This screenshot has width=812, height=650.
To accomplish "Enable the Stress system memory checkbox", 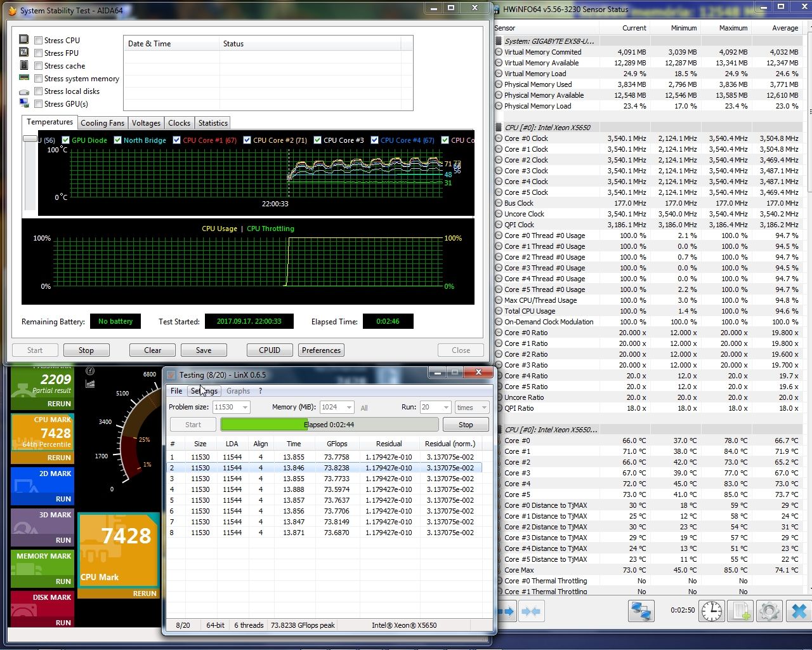I will (39, 79).
